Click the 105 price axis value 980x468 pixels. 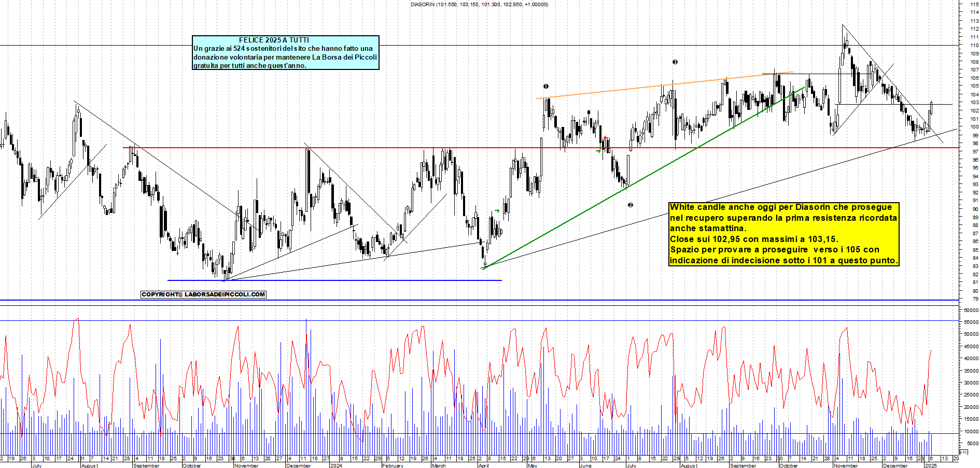point(974,86)
